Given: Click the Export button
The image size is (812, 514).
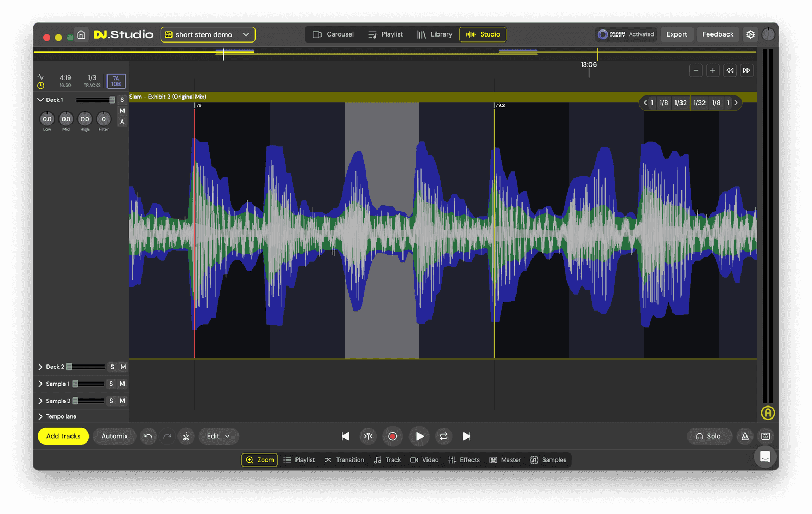Looking at the screenshot, I should [x=677, y=34].
